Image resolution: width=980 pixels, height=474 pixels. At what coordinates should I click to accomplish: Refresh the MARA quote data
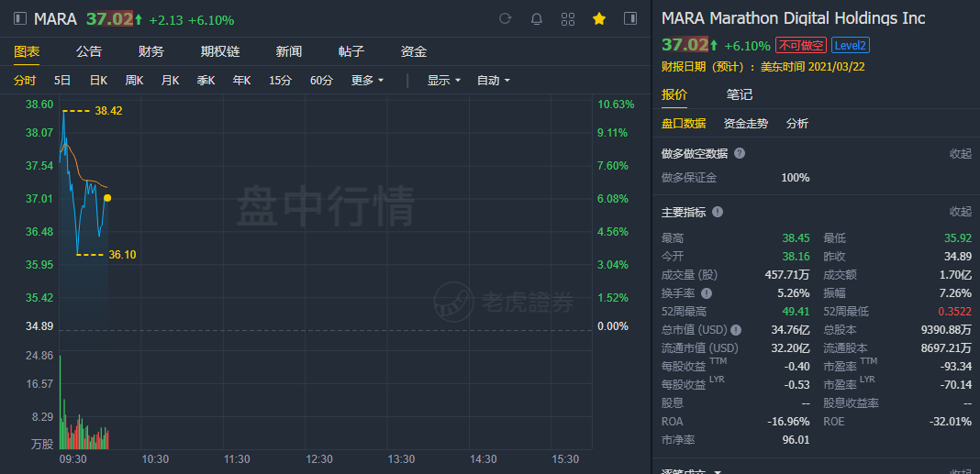click(x=505, y=18)
